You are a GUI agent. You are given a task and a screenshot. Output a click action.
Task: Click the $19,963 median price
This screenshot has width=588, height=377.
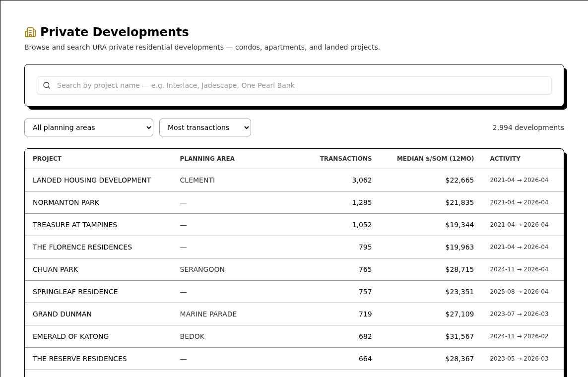[x=460, y=248]
